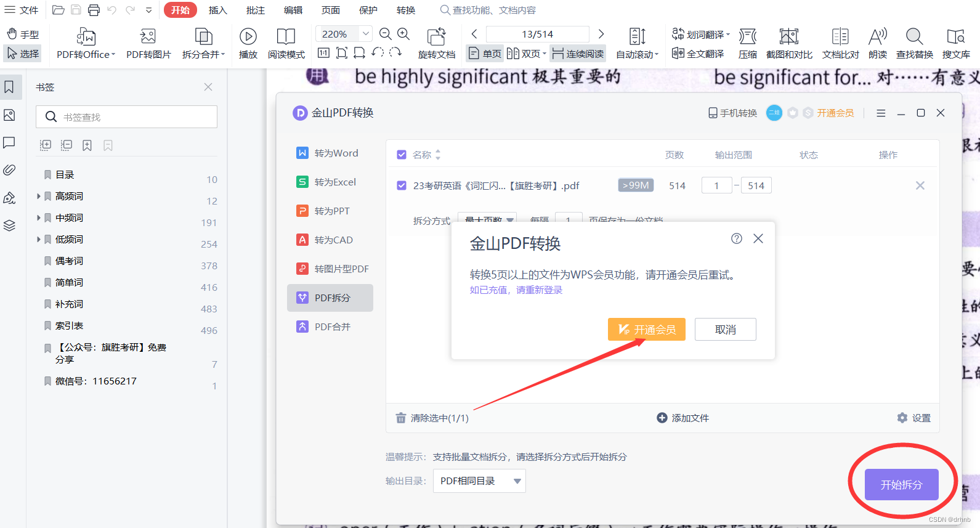The image size is (980, 528).
Task: Expand the 中频词 bookmark
Action: [39, 218]
